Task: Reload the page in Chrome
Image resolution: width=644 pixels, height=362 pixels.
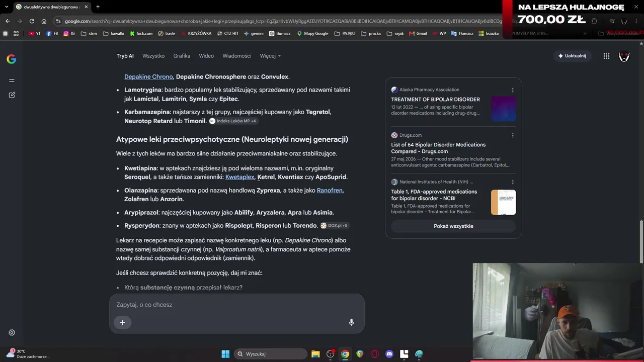Action: click(32, 21)
